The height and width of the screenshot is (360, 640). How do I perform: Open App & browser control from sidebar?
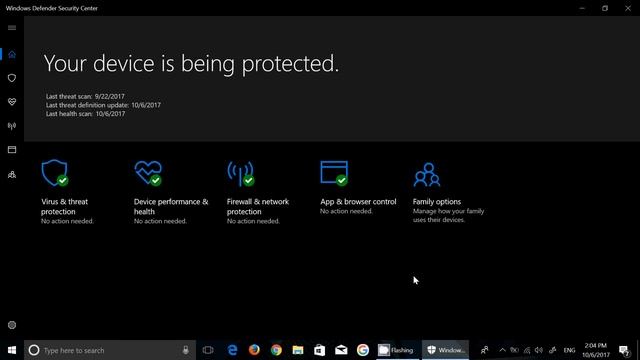click(12, 150)
